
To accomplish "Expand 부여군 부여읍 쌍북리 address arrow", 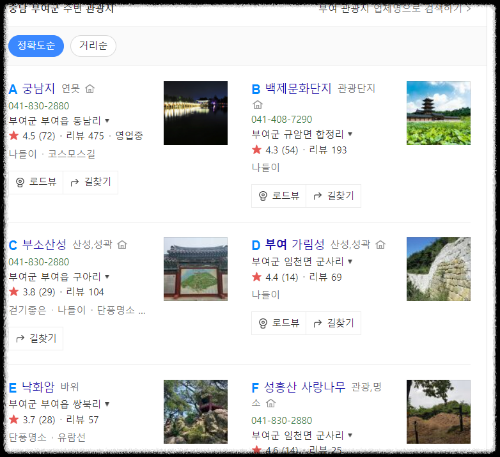I will tap(107, 404).
